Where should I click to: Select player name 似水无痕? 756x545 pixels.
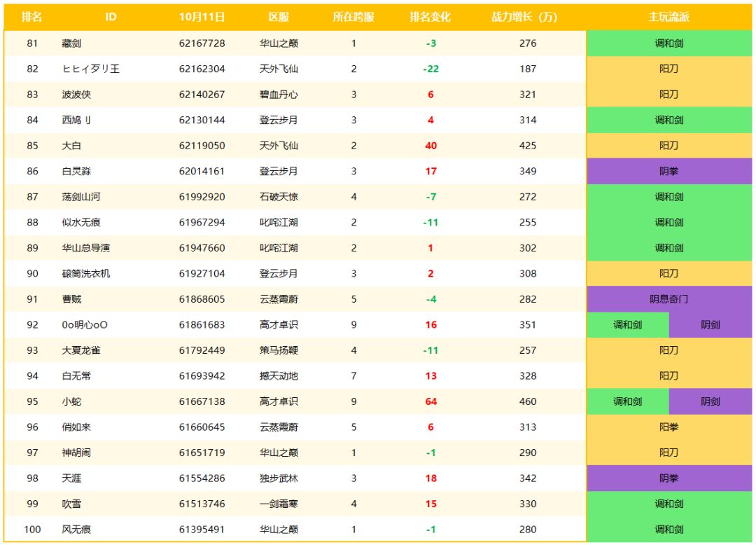pyautogui.click(x=81, y=222)
